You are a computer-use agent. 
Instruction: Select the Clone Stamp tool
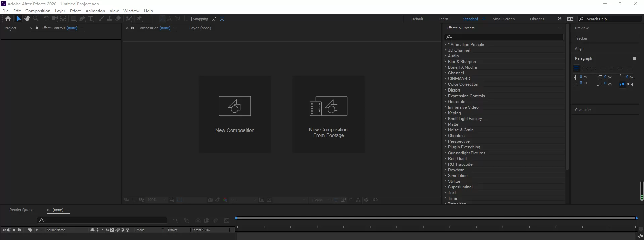click(110, 19)
